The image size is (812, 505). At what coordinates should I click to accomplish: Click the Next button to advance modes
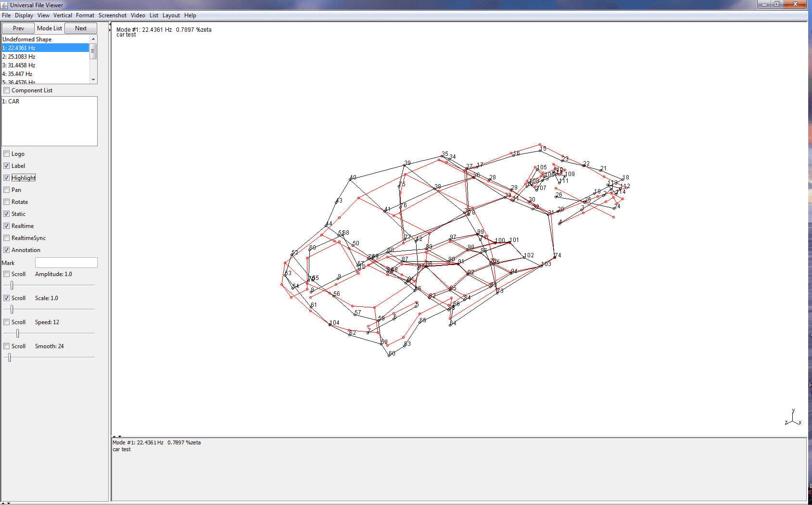pyautogui.click(x=80, y=28)
